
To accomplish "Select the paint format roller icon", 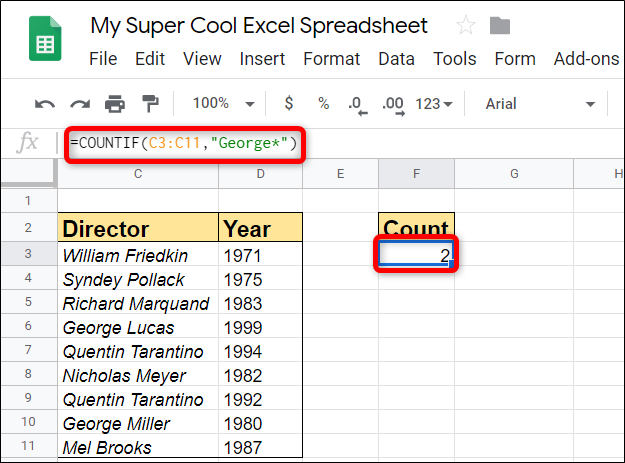I will pos(150,103).
